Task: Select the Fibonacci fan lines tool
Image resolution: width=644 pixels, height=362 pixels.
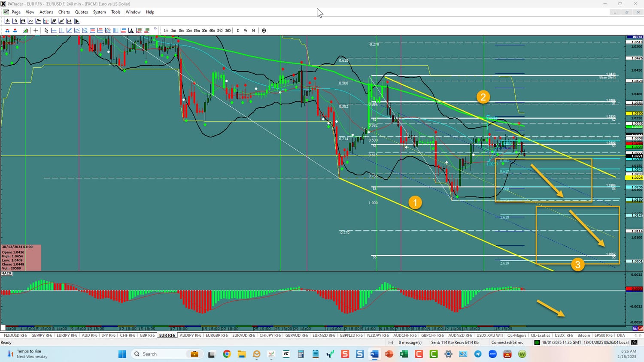Action: 108,30
